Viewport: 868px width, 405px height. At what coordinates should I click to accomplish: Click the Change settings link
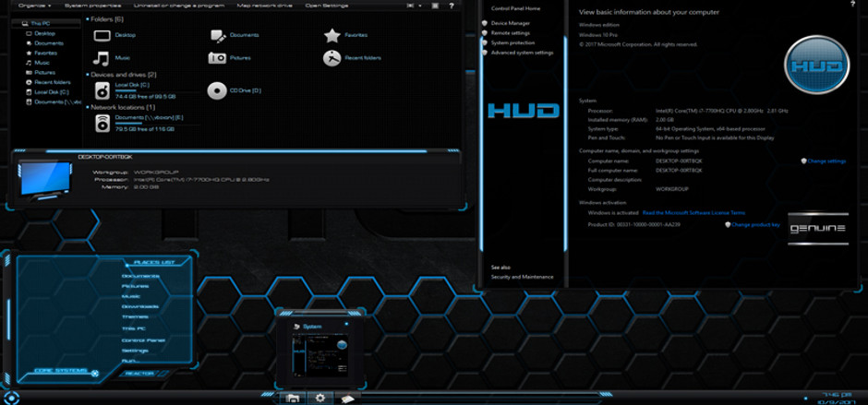click(827, 161)
